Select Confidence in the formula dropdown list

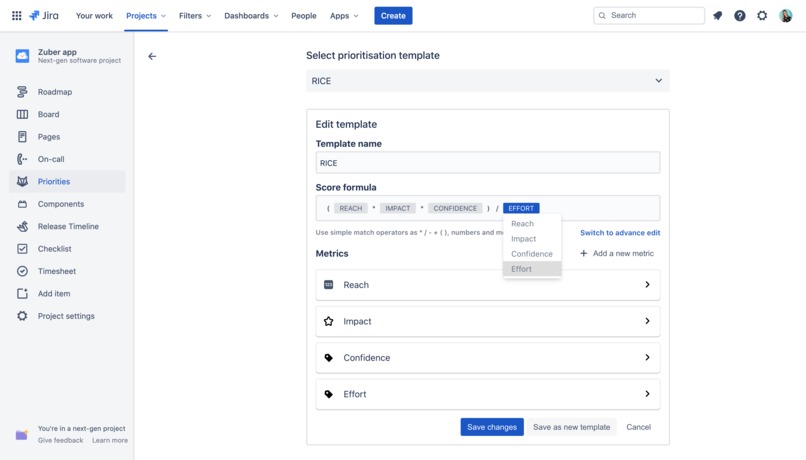532,254
